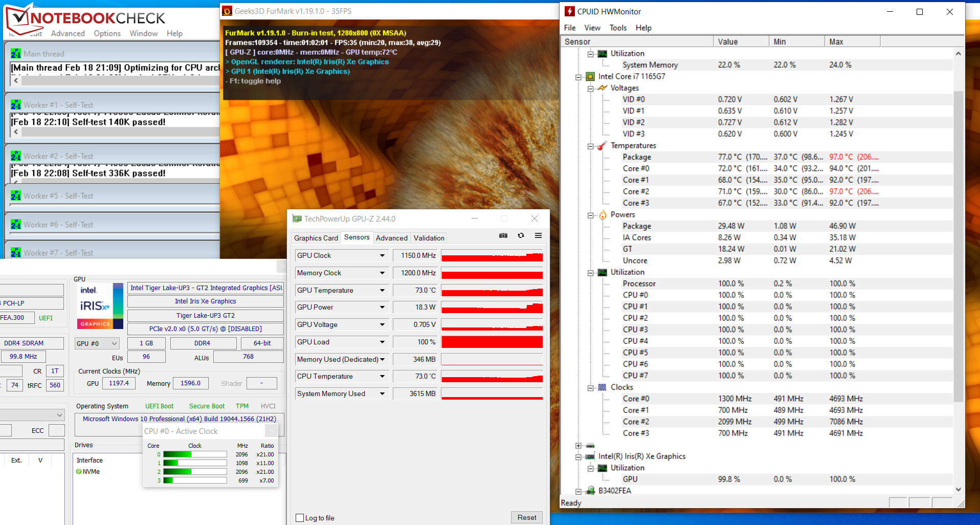Click the Worker #7 Self-Test window icon
This screenshot has width=980, height=525.
click(16, 253)
